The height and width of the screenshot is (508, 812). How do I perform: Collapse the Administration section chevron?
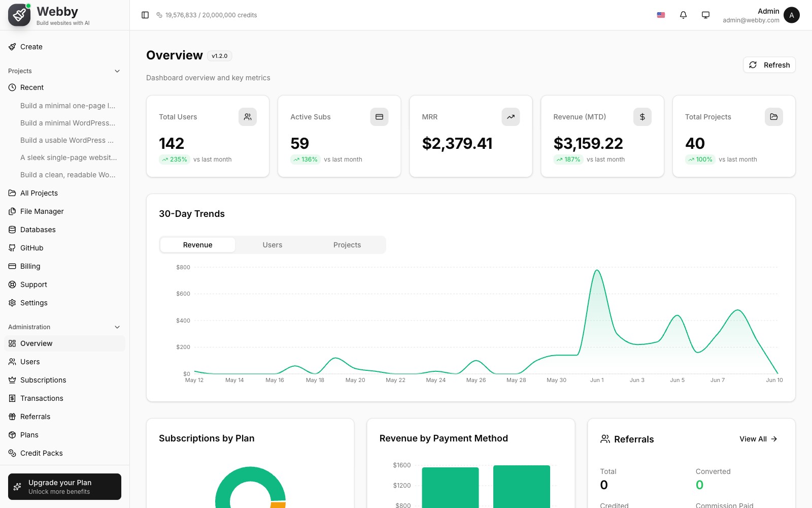tap(117, 327)
